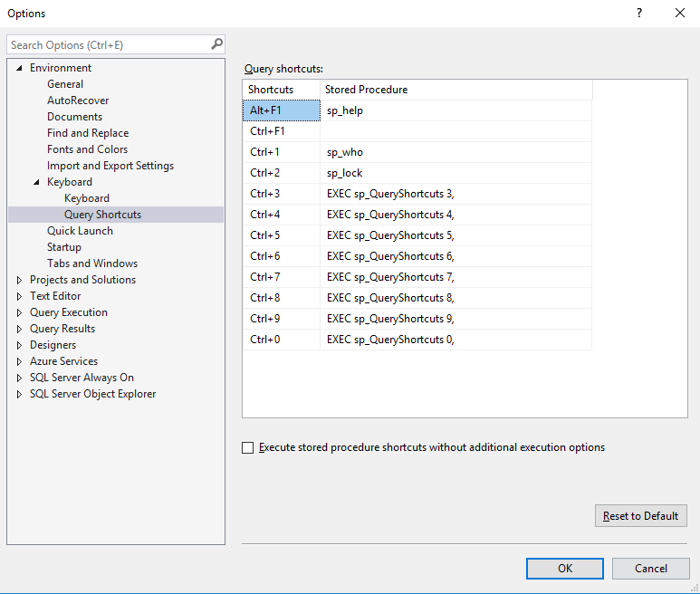This screenshot has height=594, width=700.
Task: Click the sp_lock procedure cell
Action: pos(455,173)
